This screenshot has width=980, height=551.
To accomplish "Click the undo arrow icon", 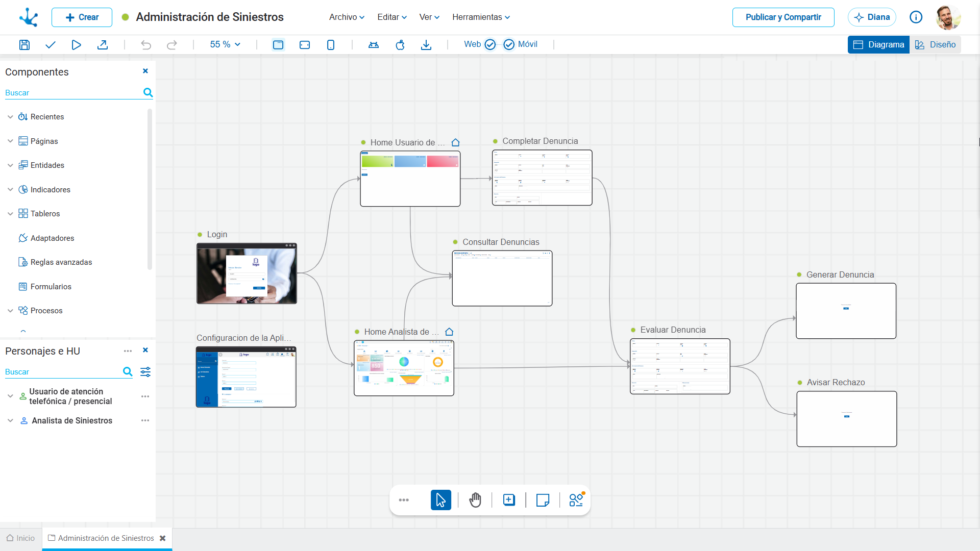I will point(146,45).
